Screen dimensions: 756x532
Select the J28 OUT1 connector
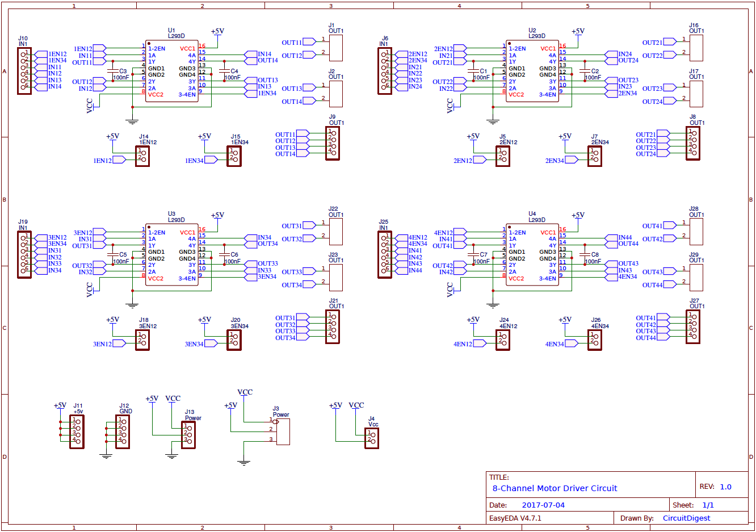(x=696, y=232)
